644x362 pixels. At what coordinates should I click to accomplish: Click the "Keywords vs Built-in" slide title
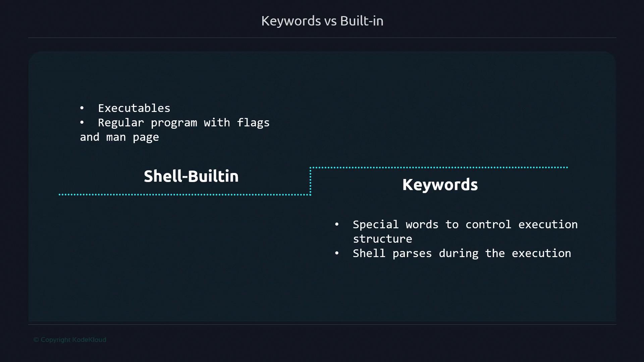pyautogui.click(x=322, y=21)
